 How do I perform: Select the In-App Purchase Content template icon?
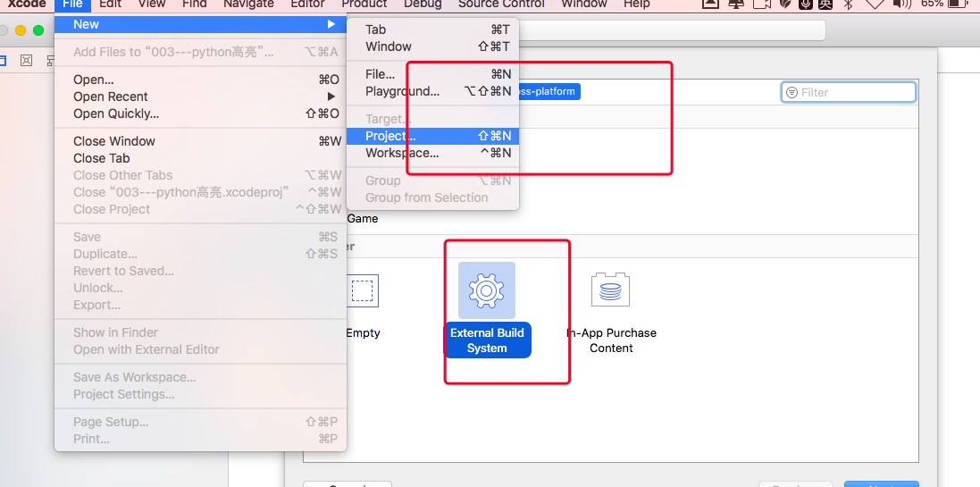[x=611, y=290]
